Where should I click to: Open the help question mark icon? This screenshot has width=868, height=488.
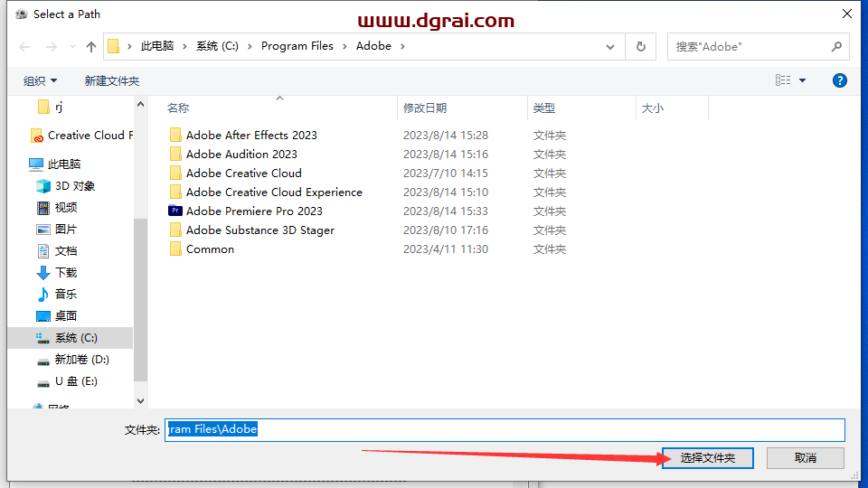pyautogui.click(x=839, y=80)
